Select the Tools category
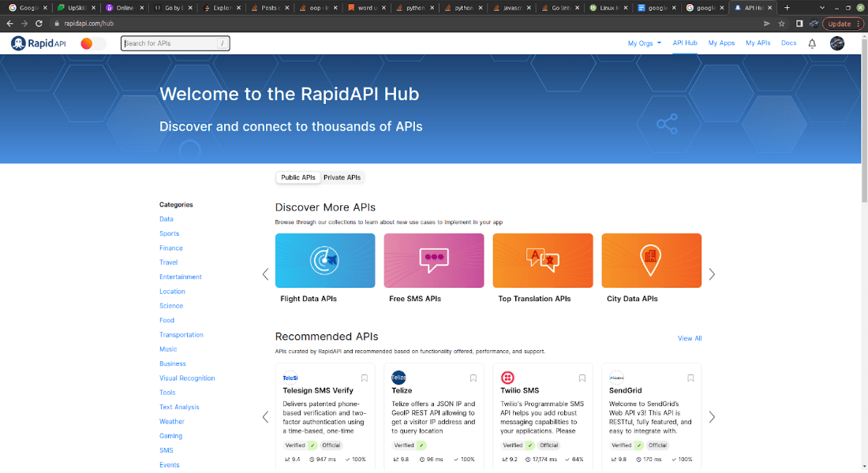The width and height of the screenshot is (868, 473). 167,393
